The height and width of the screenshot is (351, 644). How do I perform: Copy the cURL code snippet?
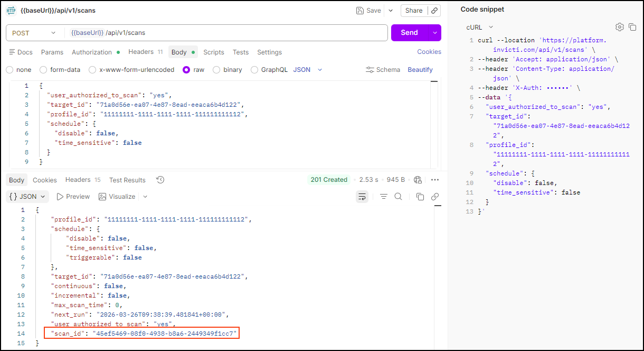tap(632, 27)
